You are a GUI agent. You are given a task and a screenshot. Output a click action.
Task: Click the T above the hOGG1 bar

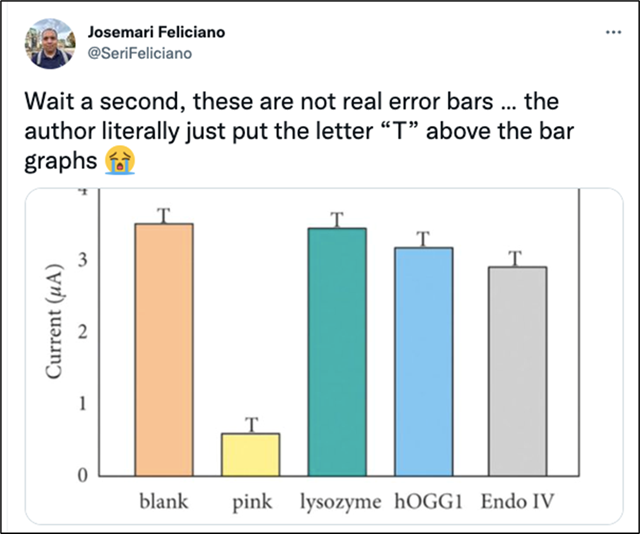(423, 239)
